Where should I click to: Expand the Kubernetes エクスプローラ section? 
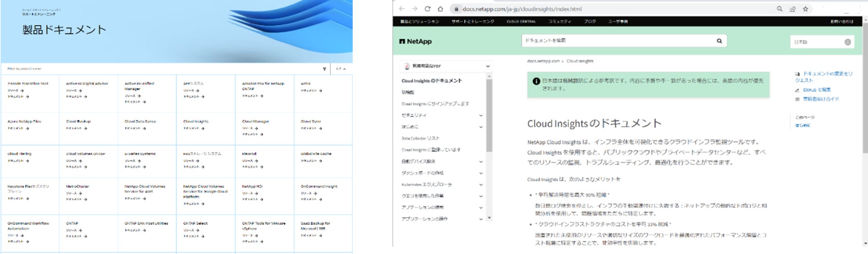coord(481,185)
